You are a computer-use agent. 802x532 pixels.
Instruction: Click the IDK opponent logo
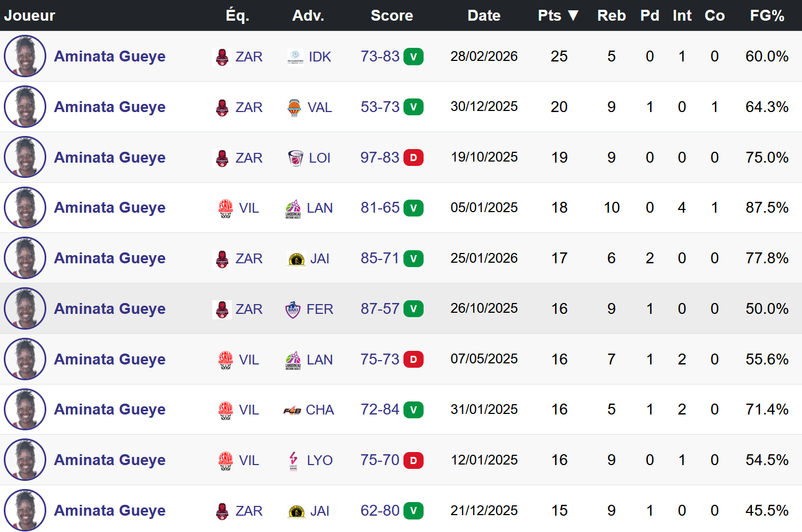[x=295, y=57]
